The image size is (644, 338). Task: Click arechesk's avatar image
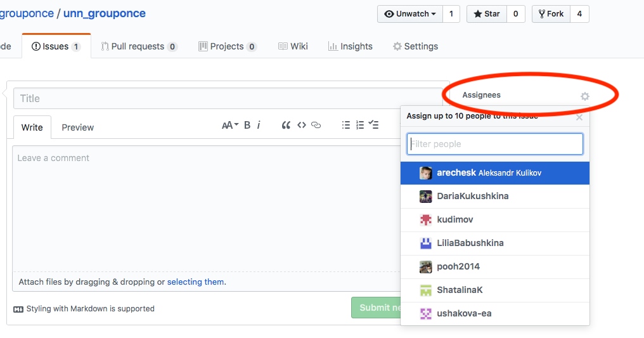coord(425,173)
